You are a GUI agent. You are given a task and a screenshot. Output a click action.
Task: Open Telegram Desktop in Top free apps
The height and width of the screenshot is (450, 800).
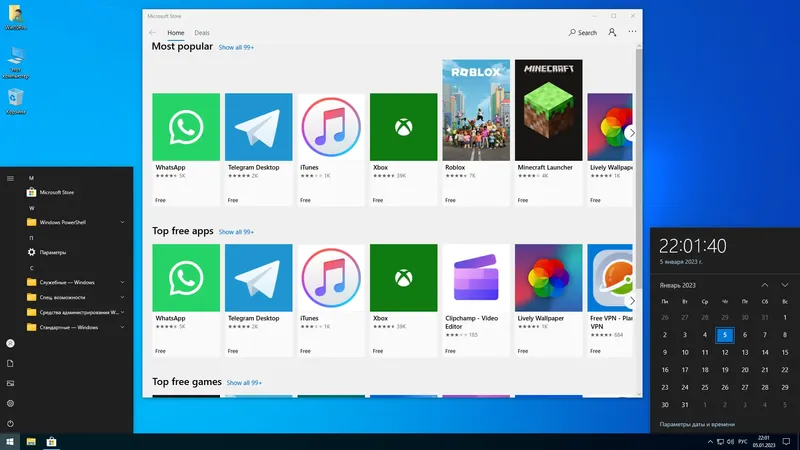click(259, 300)
